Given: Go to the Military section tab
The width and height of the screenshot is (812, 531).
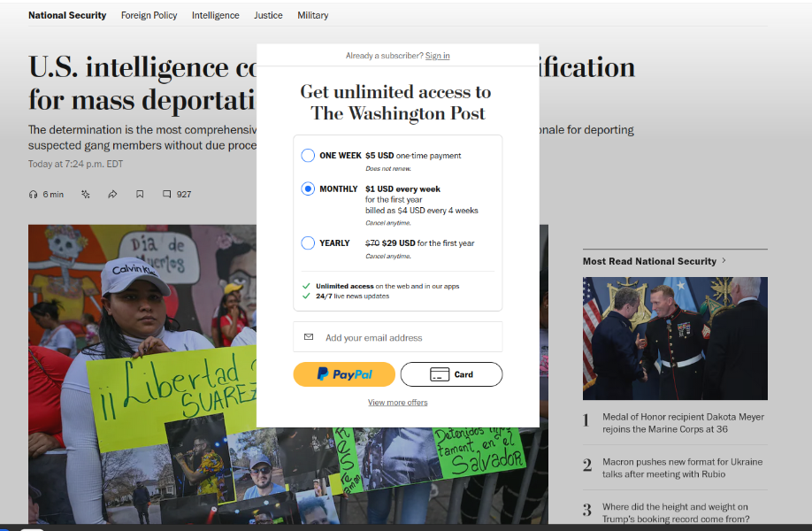Looking at the screenshot, I should 313,16.
